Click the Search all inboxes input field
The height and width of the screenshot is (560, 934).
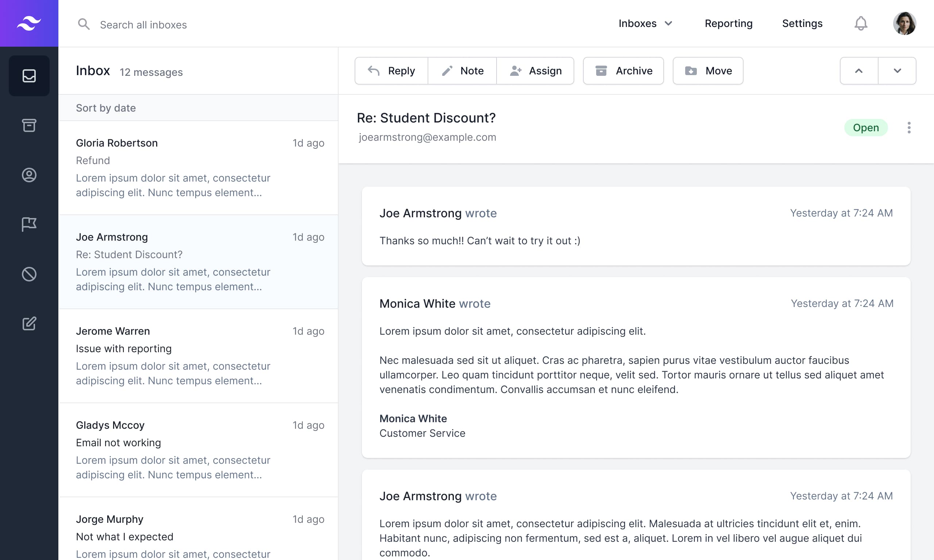tap(143, 23)
